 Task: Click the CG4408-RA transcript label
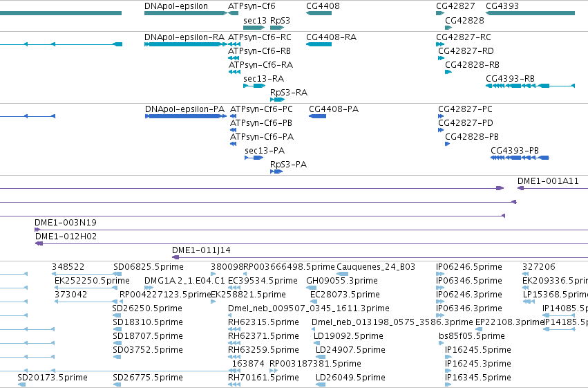point(331,37)
